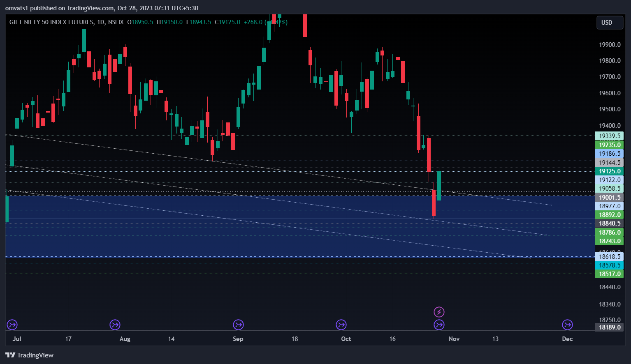Click the Dec label on the time axis
Image resolution: width=631 pixels, height=364 pixels.
pyautogui.click(x=567, y=339)
